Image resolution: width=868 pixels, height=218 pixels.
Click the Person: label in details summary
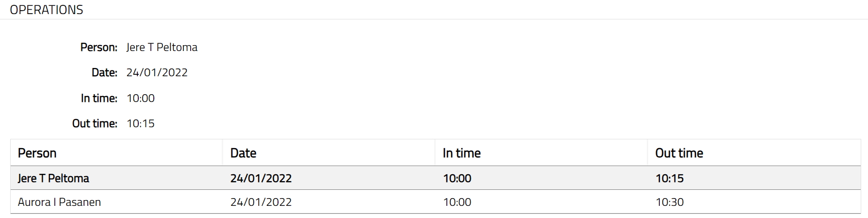tap(99, 48)
